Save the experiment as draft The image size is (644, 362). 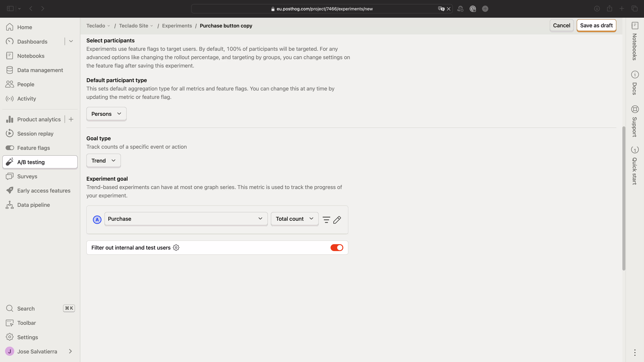596,25
